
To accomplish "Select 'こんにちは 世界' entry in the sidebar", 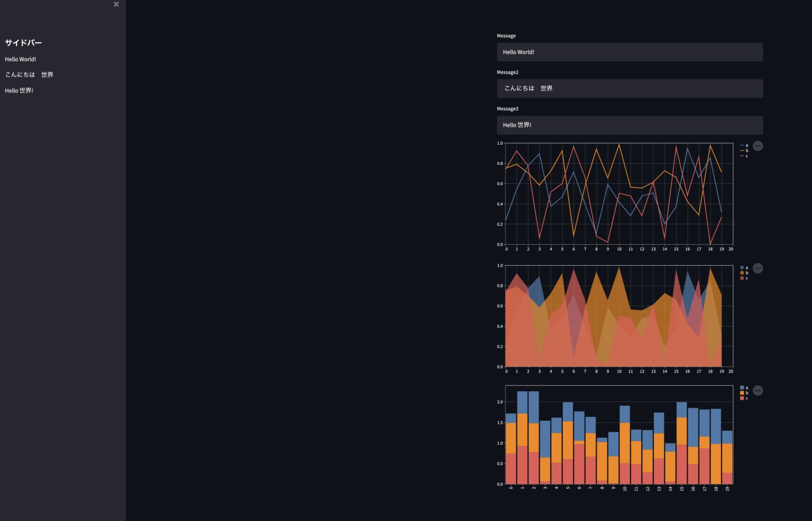I will point(29,75).
